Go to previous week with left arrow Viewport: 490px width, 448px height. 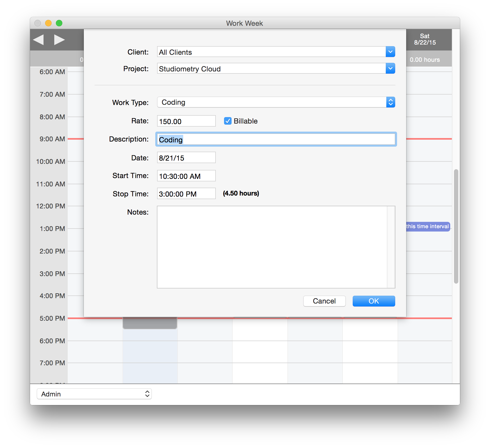coord(38,40)
